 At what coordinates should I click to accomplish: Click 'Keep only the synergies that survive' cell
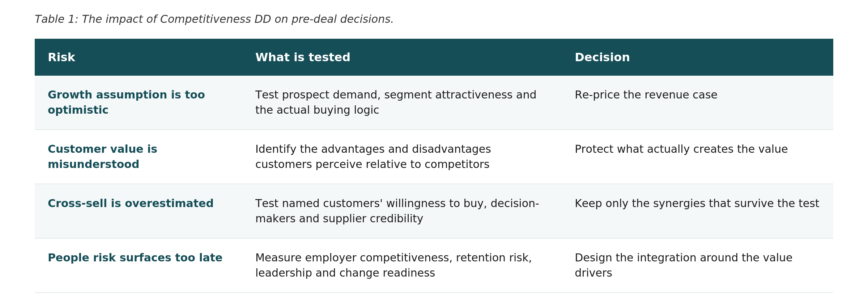697,203
